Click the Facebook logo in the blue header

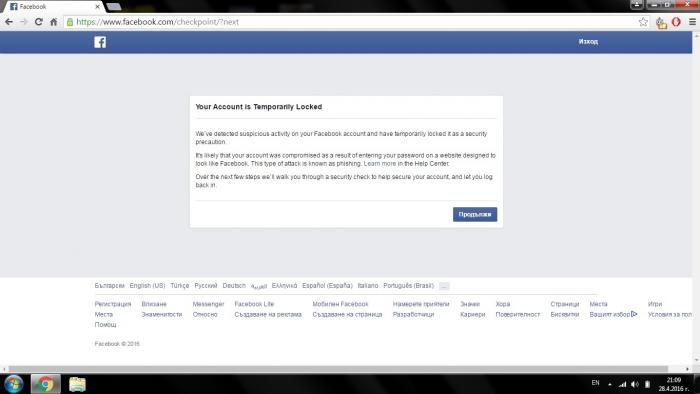(x=100, y=42)
